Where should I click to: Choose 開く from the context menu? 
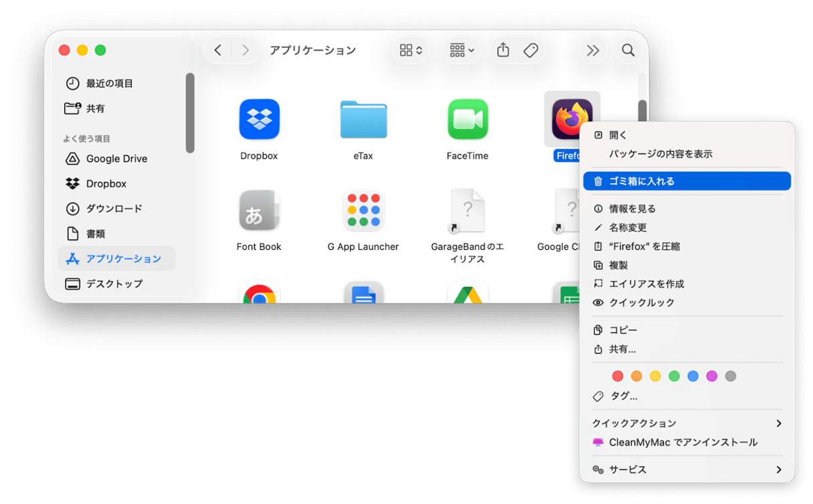687,135
